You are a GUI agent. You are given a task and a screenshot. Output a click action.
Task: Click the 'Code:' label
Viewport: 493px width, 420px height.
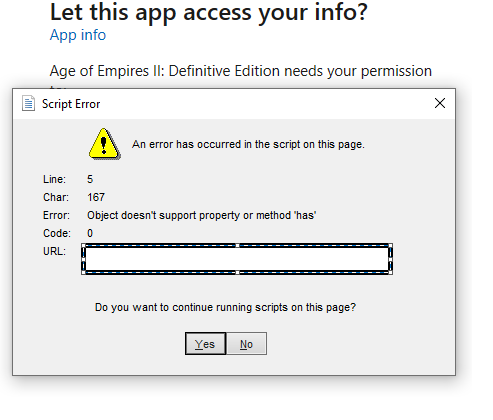coord(57,233)
